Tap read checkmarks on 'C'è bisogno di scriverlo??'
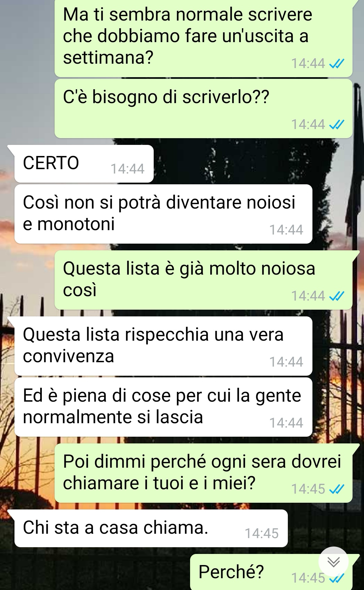364x590 pixels. (x=336, y=125)
